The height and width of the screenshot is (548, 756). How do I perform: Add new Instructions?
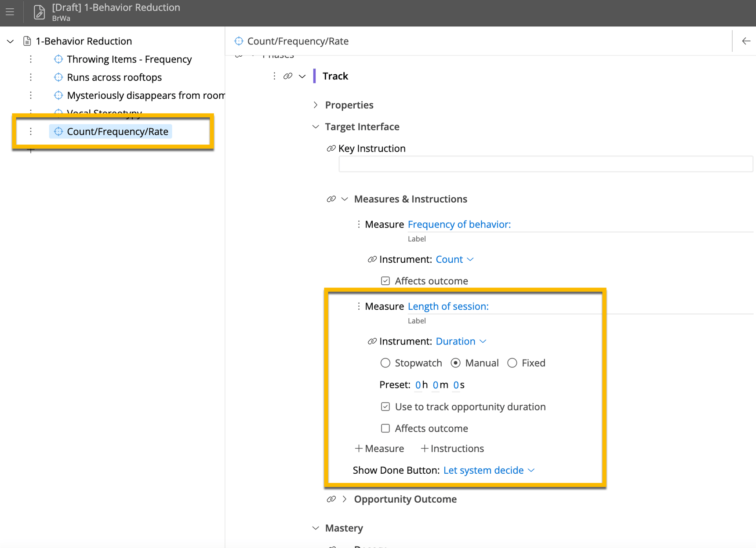pos(452,448)
